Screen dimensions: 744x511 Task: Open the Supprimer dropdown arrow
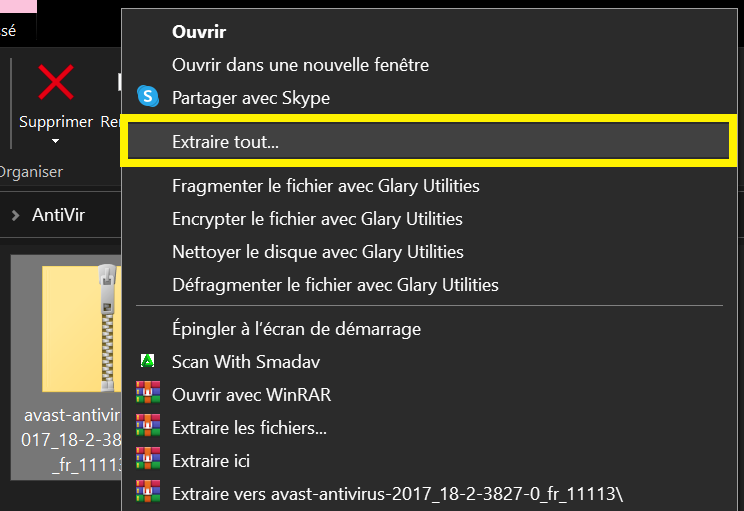[56, 141]
